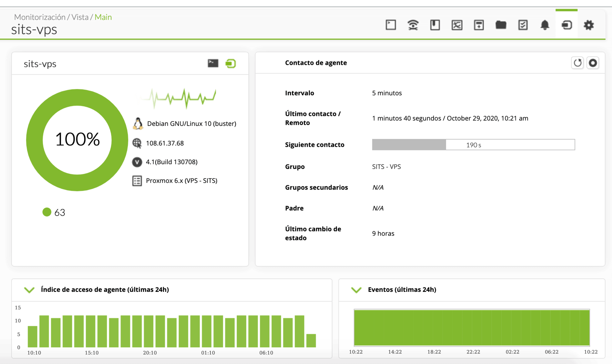Click the Grupos secundarios N/A value
Screen dimensions: 612x364
click(378, 187)
